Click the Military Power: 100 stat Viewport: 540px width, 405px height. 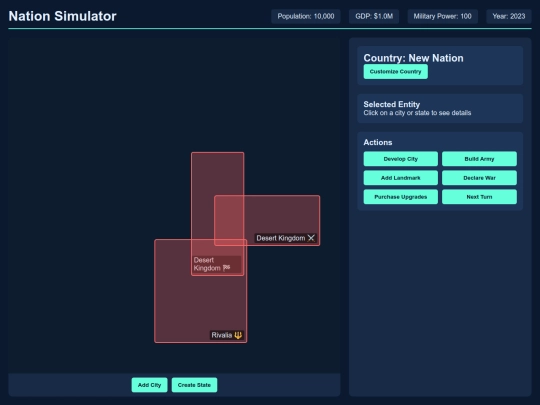pyautogui.click(x=443, y=16)
